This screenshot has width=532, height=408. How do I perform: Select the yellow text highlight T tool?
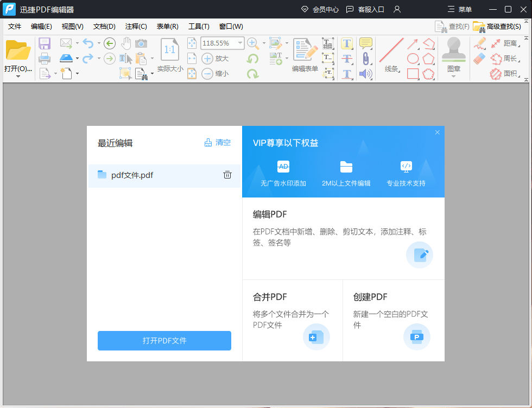[347, 43]
